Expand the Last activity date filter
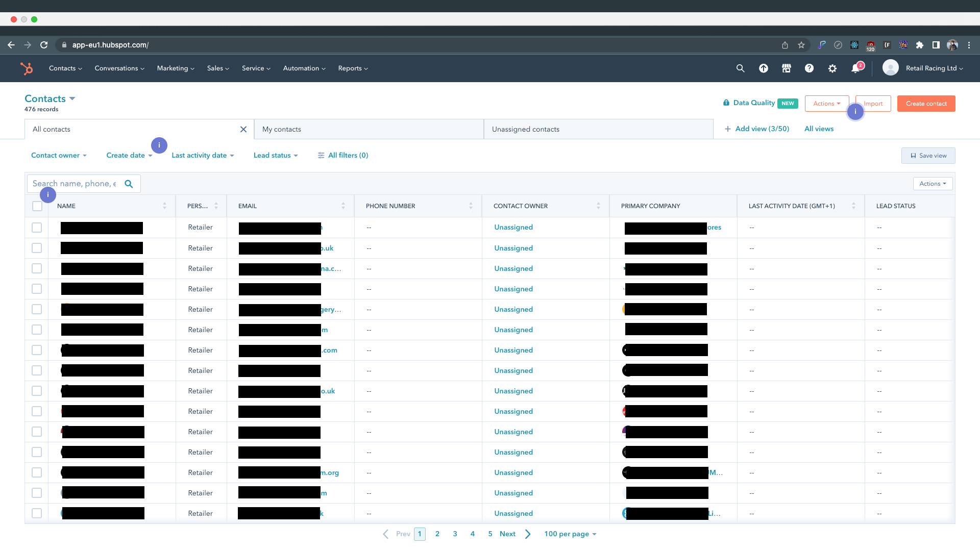This screenshot has height=551, width=980. (x=203, y=156)
